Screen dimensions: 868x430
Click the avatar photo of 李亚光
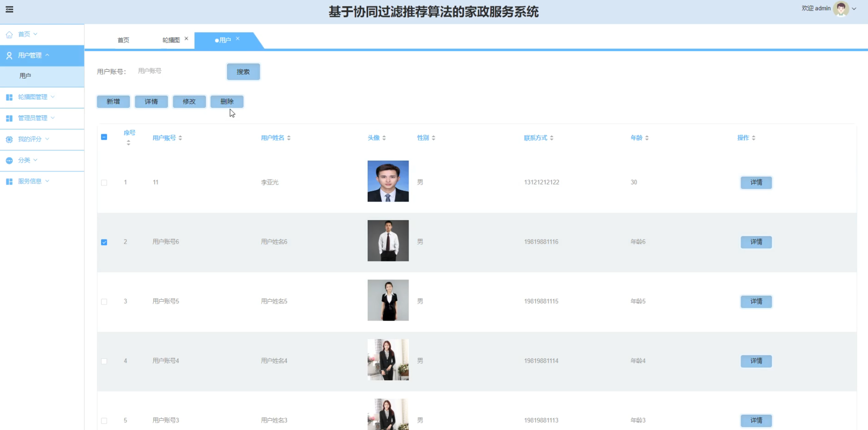tap(388, 181)
